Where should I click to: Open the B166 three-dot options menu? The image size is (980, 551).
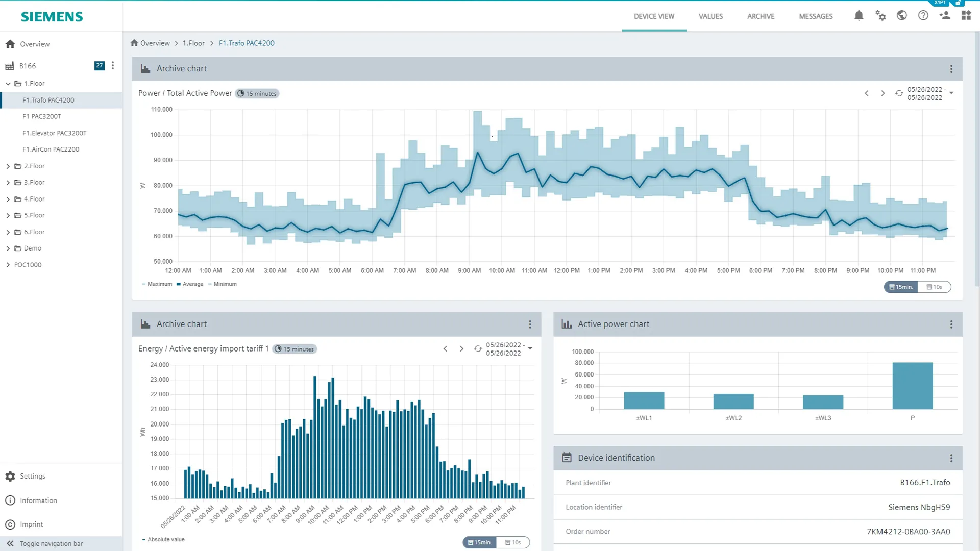113,66
